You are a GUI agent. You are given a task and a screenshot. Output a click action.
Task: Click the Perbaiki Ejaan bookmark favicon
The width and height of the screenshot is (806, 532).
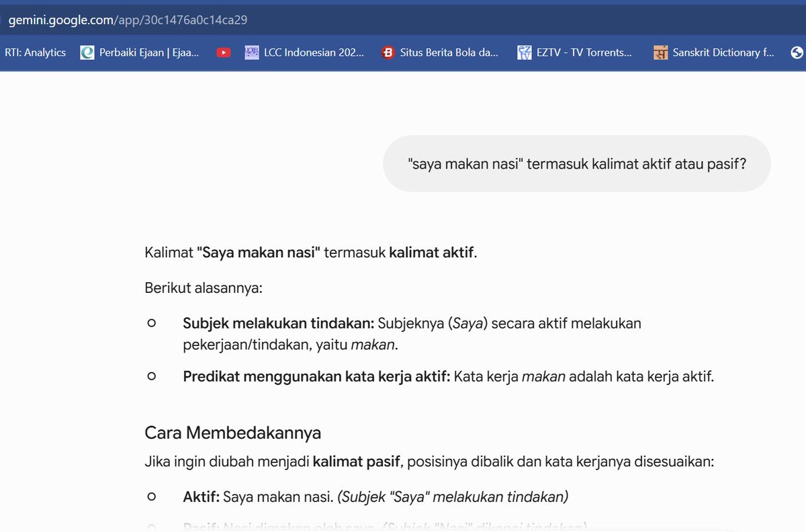coord(87,52)
